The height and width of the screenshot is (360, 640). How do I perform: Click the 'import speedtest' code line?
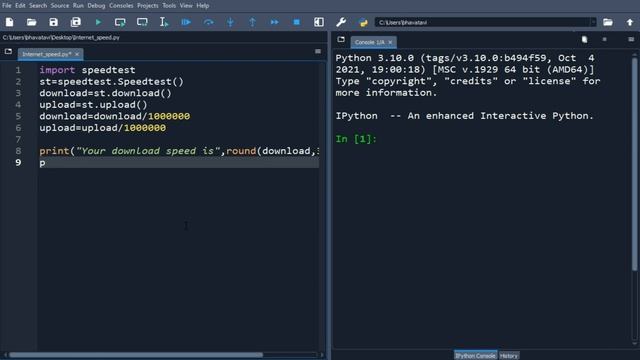tap(87, 70)
